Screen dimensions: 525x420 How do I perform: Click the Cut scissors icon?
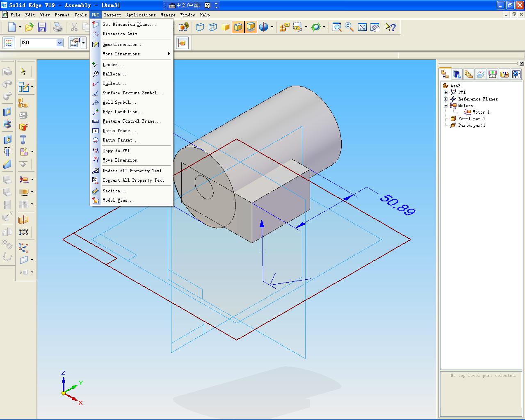click(x=74, y=27)
